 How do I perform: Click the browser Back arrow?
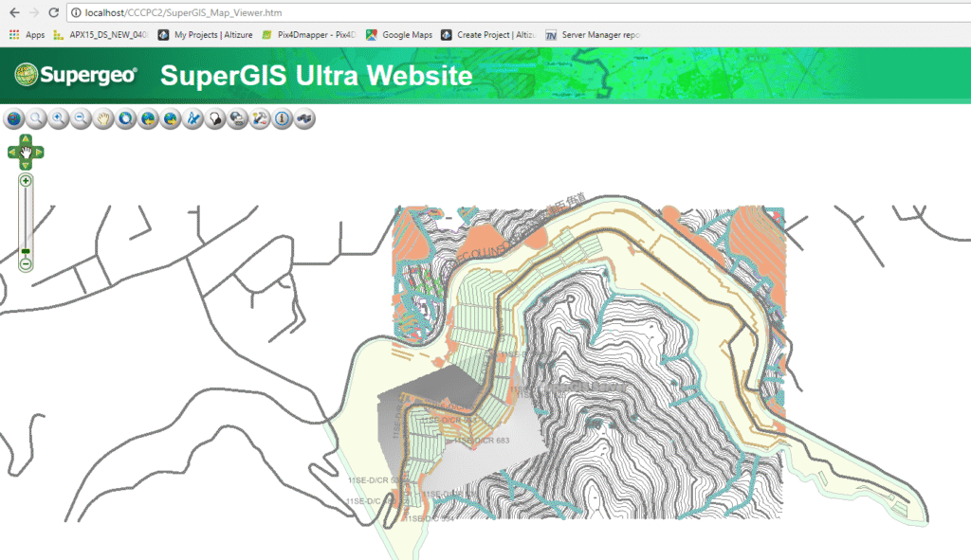coord(14,12)
